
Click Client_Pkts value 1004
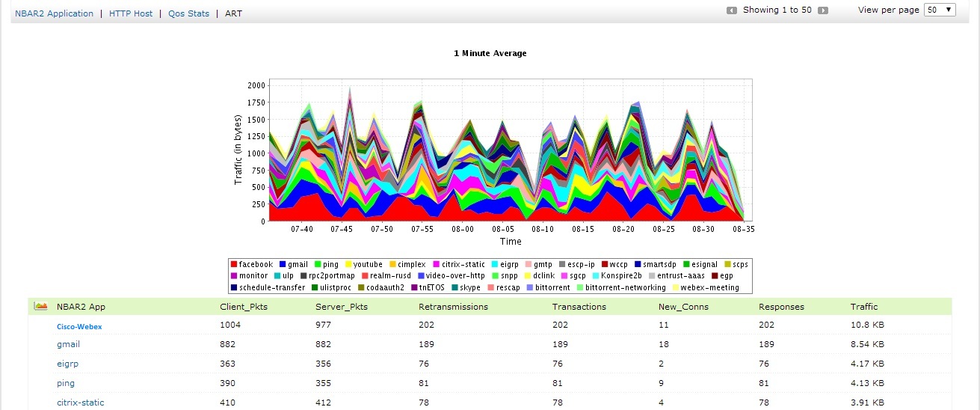(x=230, y=325)
